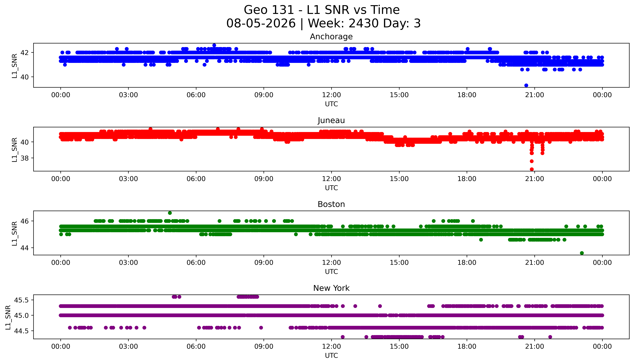634x364 pixels.
Task: Click the 18:00 tick label under New York plot
Action: 467,346
